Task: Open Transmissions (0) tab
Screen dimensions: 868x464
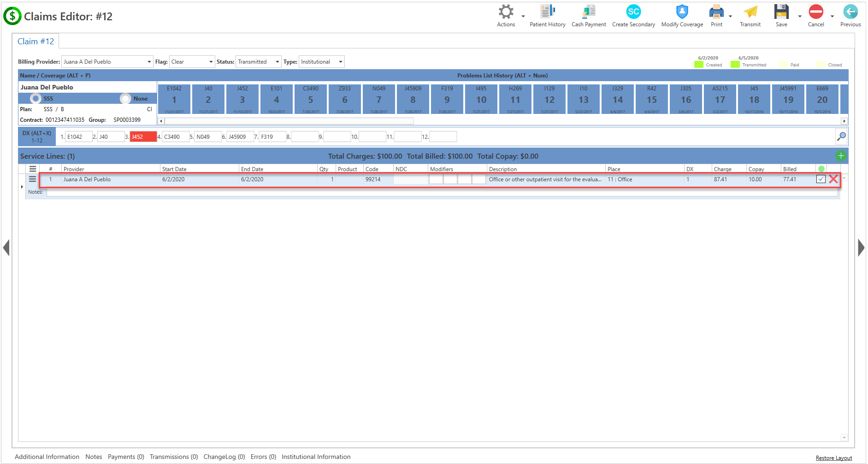Action: point(174,457)
